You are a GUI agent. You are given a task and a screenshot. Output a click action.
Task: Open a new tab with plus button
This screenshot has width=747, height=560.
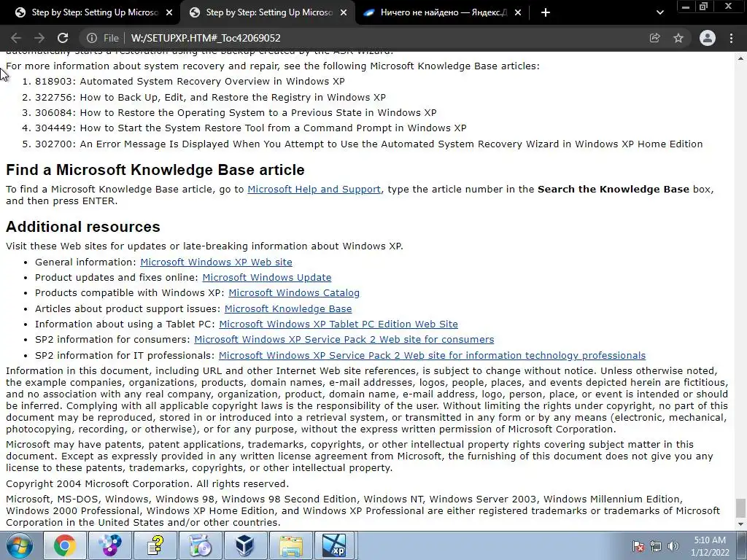click(546, 13)
